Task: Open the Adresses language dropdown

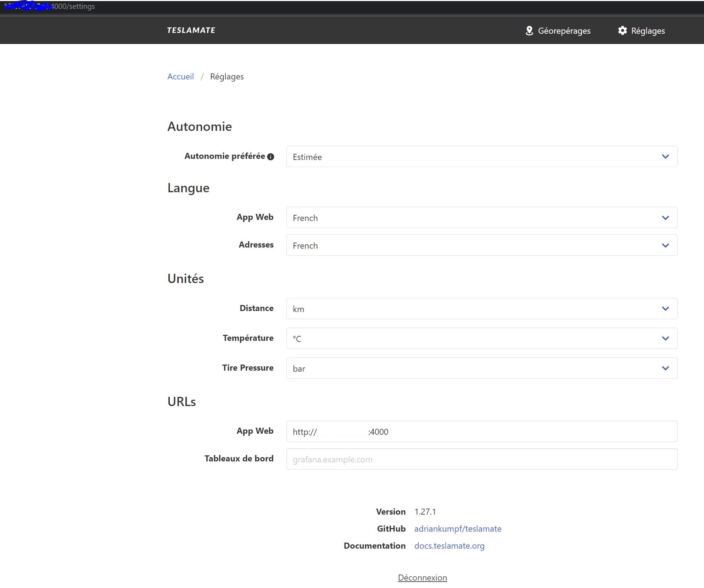Action: point(481,245)
